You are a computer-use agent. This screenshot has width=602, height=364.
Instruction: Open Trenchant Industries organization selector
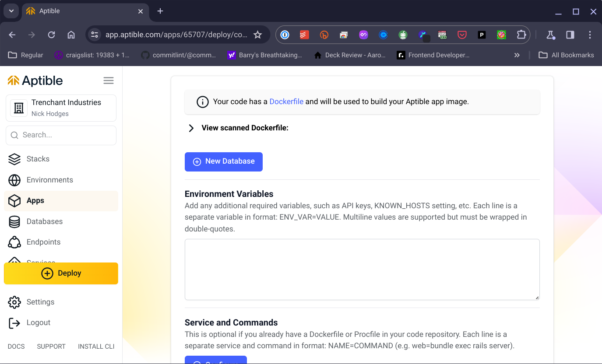click(x=61, y=108)
